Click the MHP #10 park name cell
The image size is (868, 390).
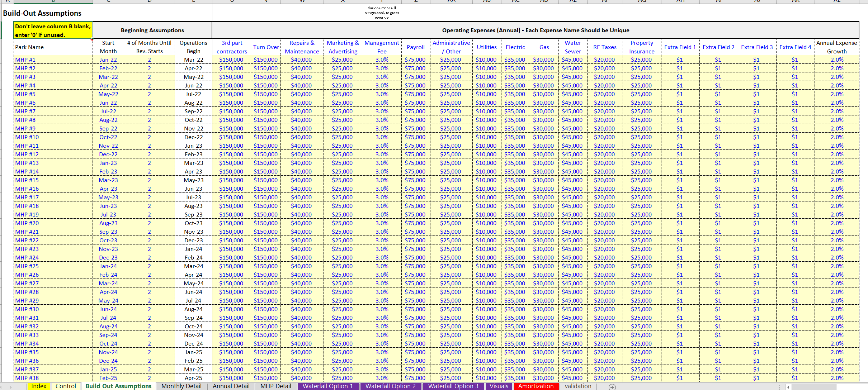tap(53, 137)
